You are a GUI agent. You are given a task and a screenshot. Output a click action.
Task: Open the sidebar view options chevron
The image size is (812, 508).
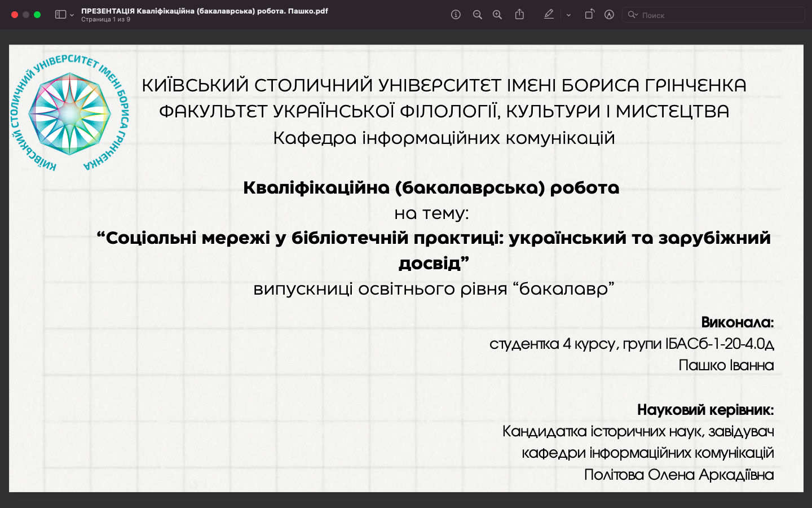coord(72,15)
